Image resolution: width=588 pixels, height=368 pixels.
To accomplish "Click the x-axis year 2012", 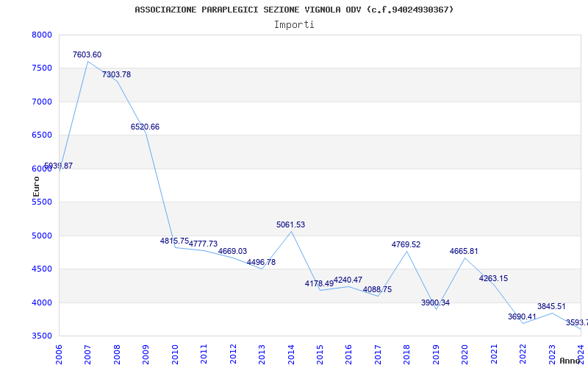I will [233, 355].
